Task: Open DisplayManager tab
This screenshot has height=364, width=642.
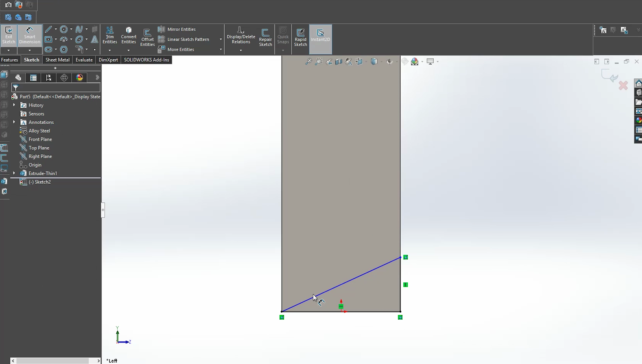Action: tap(80, 78)
